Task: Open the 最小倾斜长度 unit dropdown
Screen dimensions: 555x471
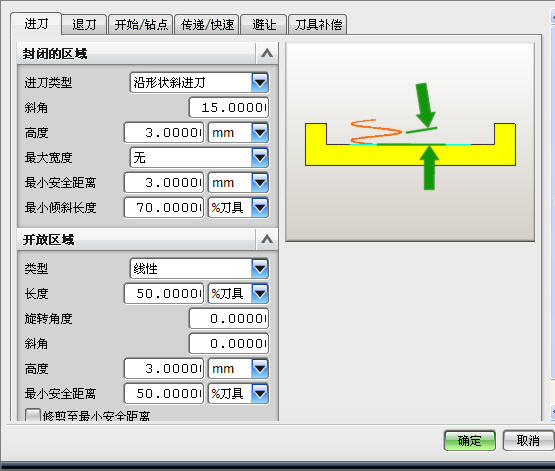Action: point(238,207)
